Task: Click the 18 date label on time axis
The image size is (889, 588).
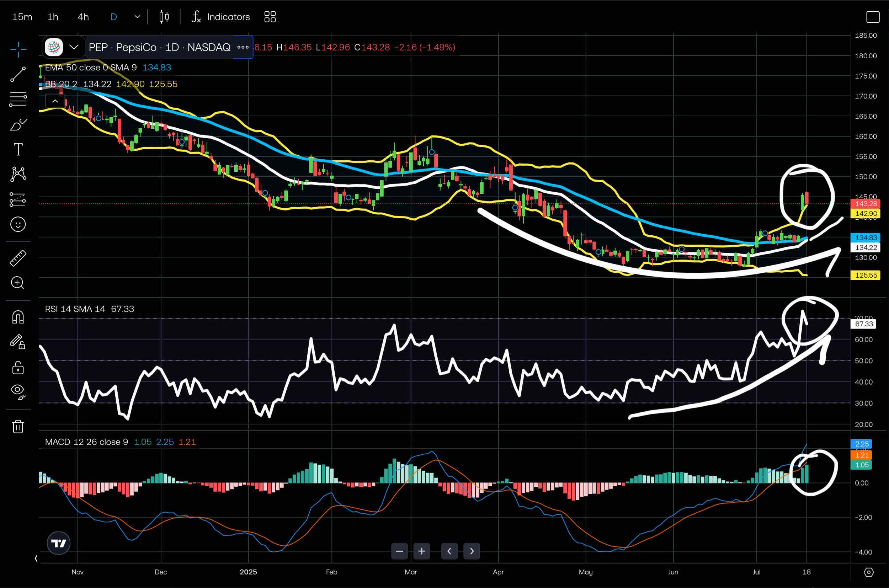Action: point(807,572)
